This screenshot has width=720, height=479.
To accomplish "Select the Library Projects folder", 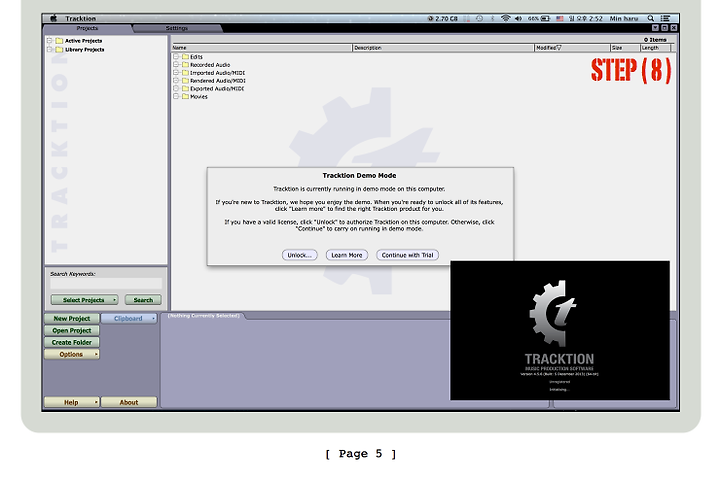I will tap(80, 50).
